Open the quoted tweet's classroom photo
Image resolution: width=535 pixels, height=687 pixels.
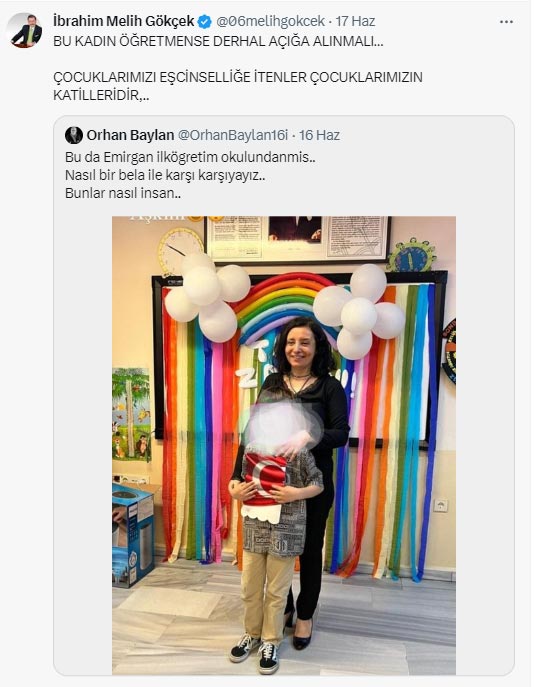click(x=284, y=445)
